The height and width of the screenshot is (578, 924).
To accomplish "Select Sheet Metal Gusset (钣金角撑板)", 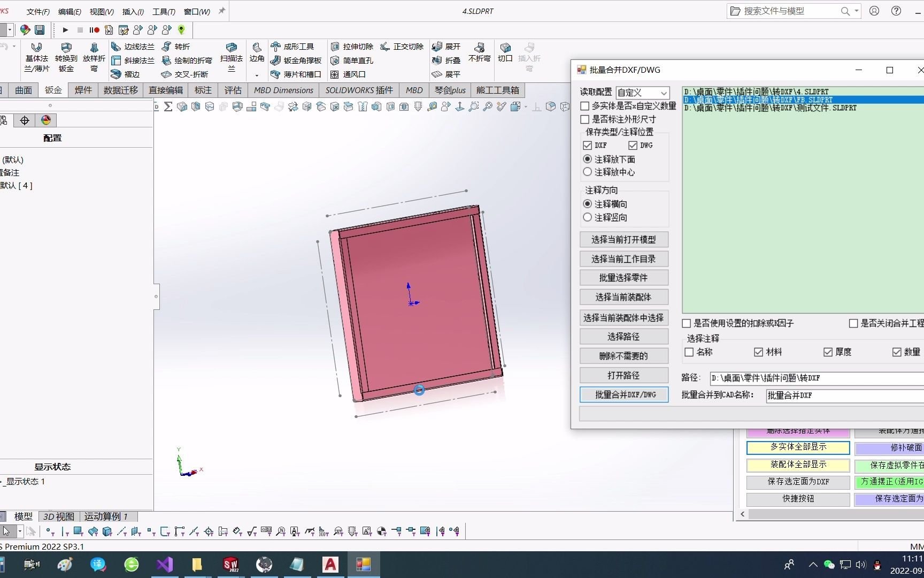I will [x=296, y=60].
